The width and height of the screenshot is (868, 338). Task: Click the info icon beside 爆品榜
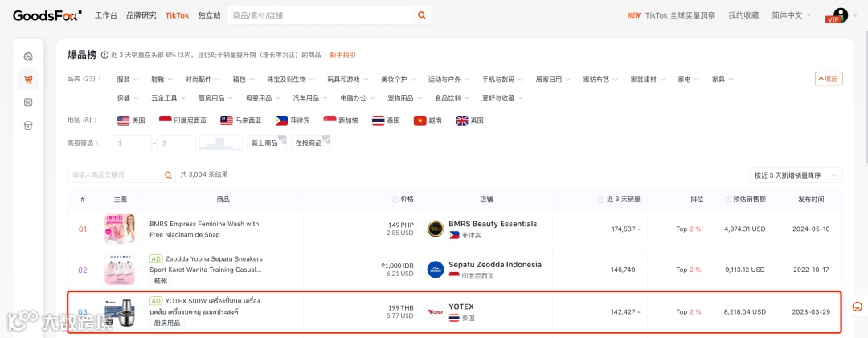coord(104,55)
